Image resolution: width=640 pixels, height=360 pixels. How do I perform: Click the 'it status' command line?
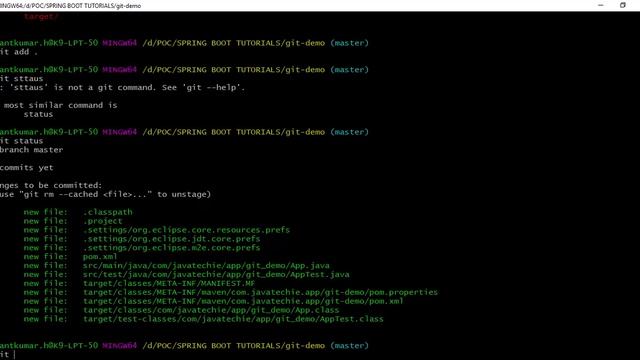22,141
